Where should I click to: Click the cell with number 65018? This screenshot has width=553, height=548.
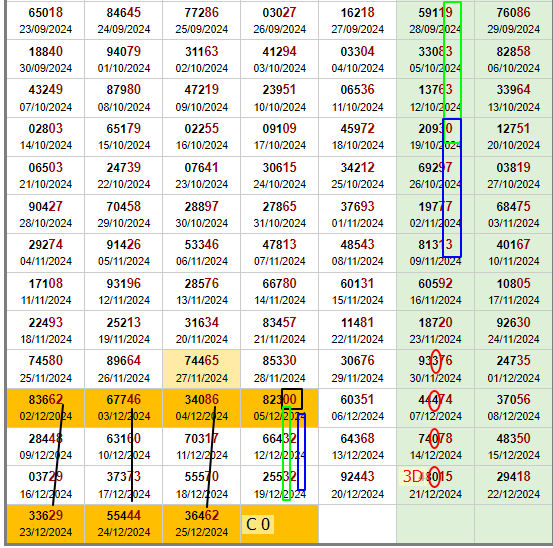pyautogui.click(x=45, y=20)
